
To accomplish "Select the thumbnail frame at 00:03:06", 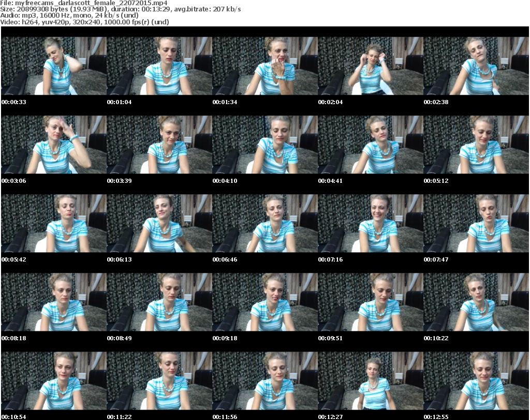I will [x=54, y=144].
